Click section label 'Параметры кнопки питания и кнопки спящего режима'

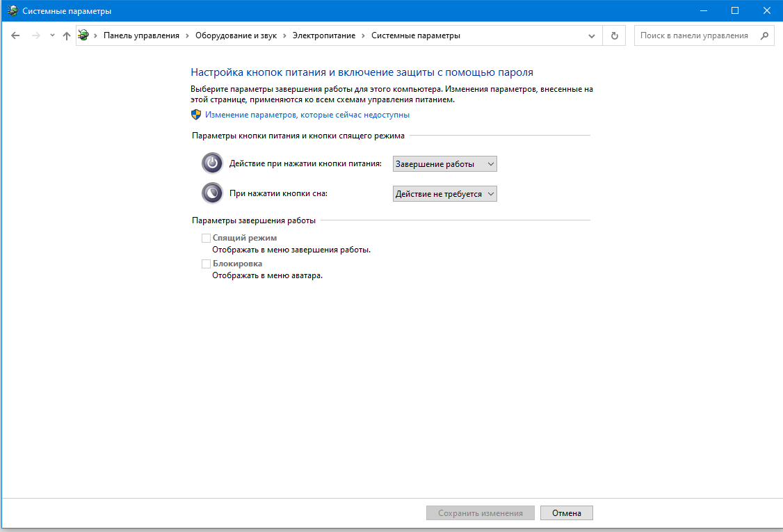coord(298,136)
